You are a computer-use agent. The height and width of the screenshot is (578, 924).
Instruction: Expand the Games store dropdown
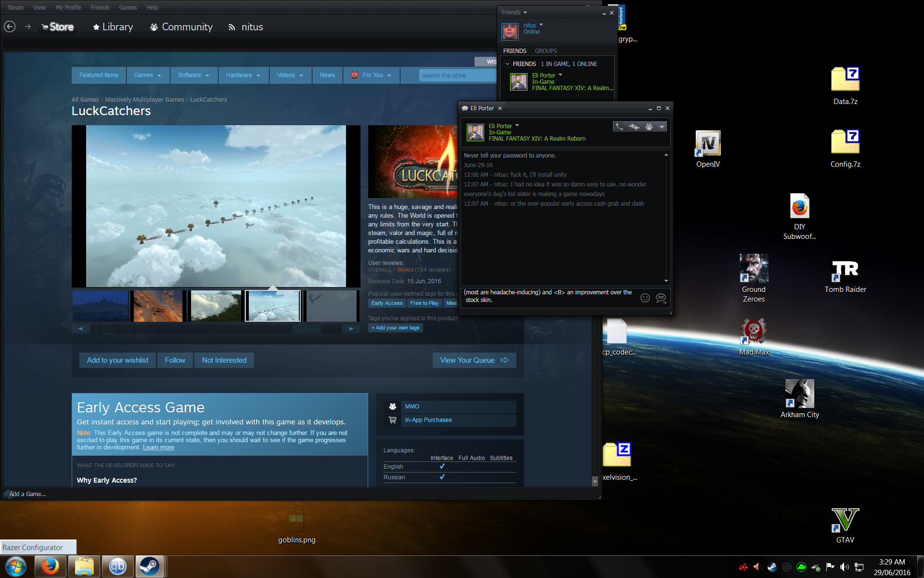tap(147, 75)
